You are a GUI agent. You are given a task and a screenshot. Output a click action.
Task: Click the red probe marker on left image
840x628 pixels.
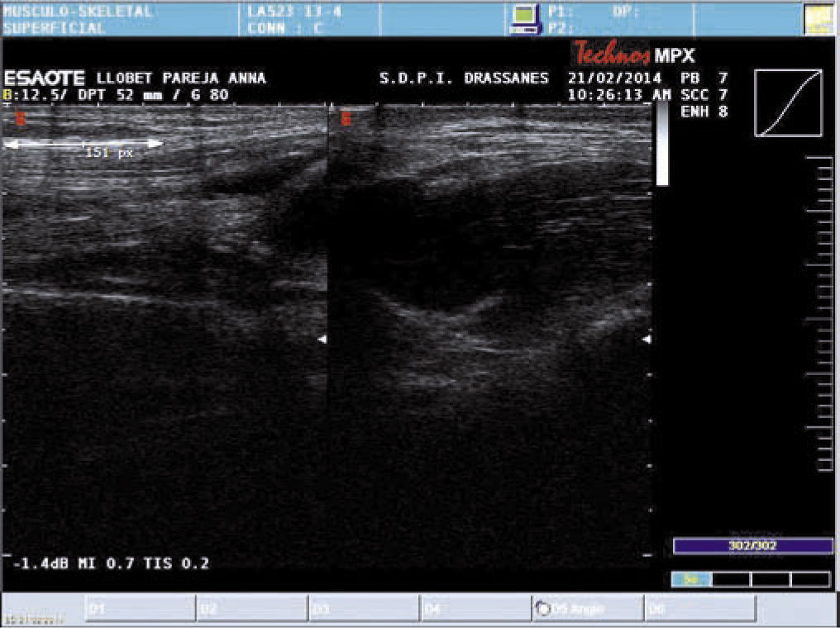[21, 119]
